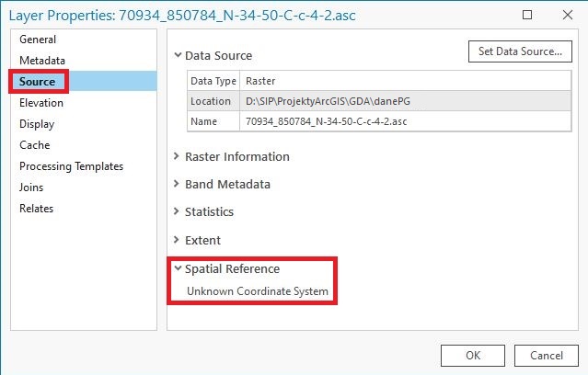Open the Elevation properties page
Image resolution: width=588 pixels, height=375 pixels.
point(41,103)
